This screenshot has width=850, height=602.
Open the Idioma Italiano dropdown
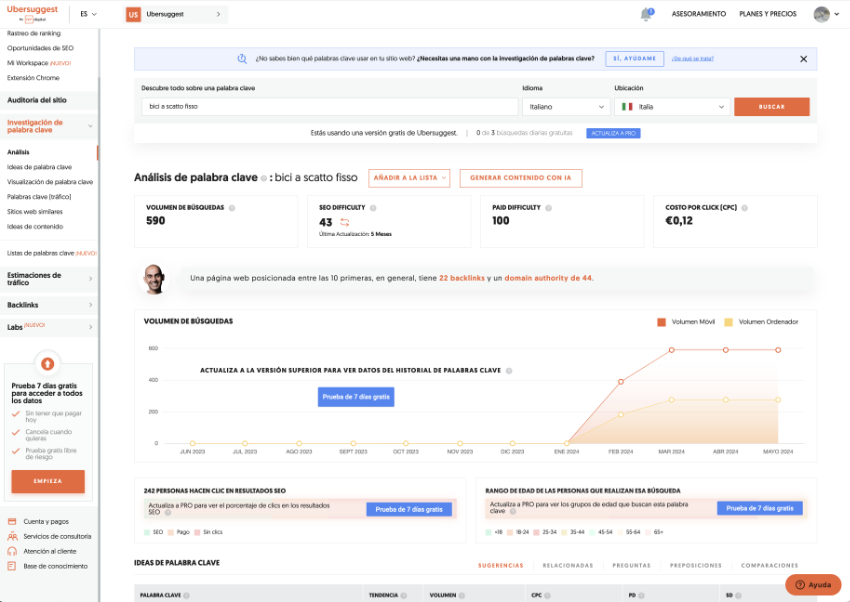pyautogui.click(x=566, y=107)
